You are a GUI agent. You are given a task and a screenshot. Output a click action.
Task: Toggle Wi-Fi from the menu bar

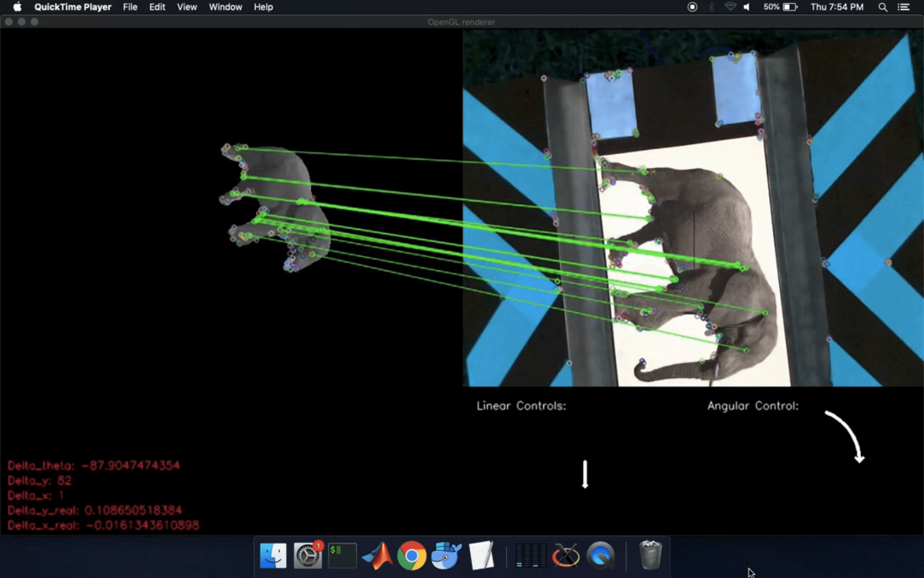pyautogui.click(x=730, y=7)
